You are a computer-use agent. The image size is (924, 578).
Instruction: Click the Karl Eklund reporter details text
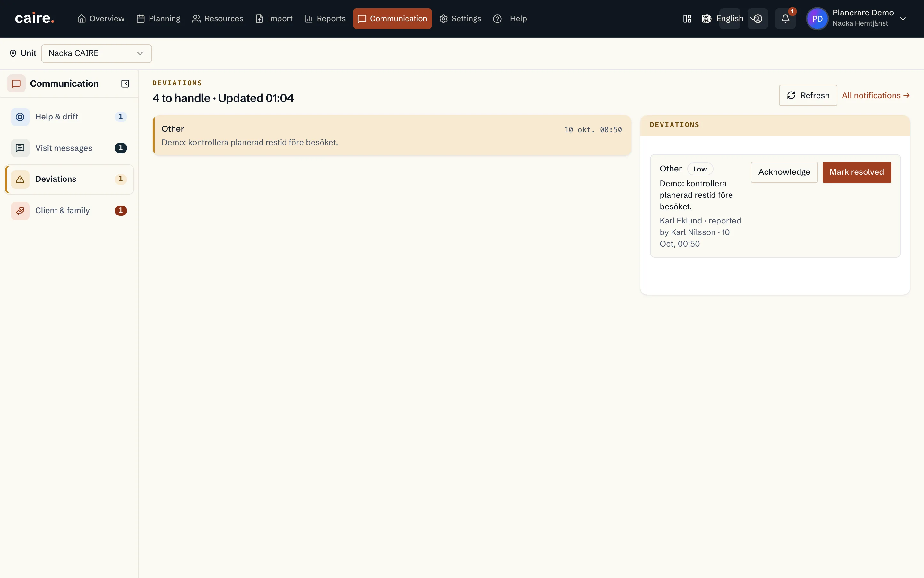tap(700, 232)
